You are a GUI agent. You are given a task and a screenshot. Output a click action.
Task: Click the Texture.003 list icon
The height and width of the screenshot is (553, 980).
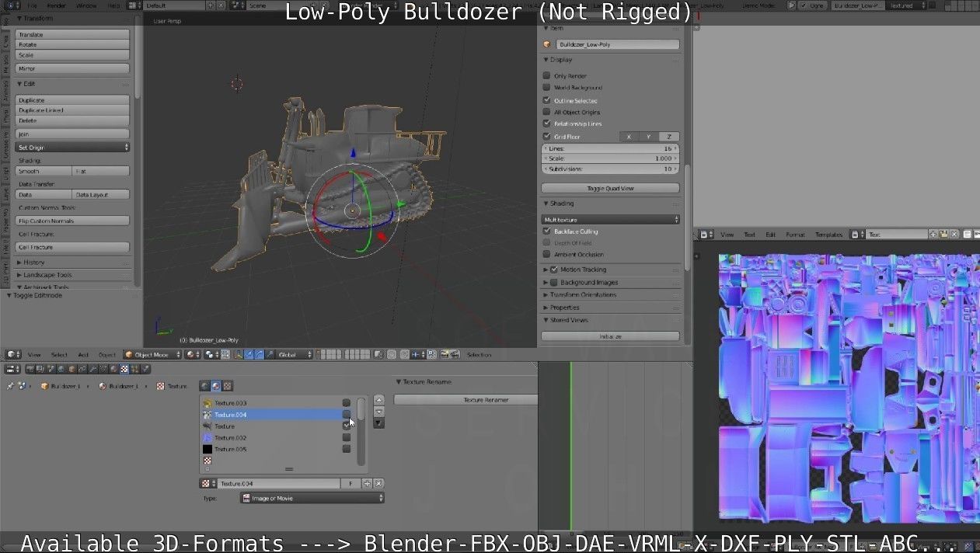[208, 403]
